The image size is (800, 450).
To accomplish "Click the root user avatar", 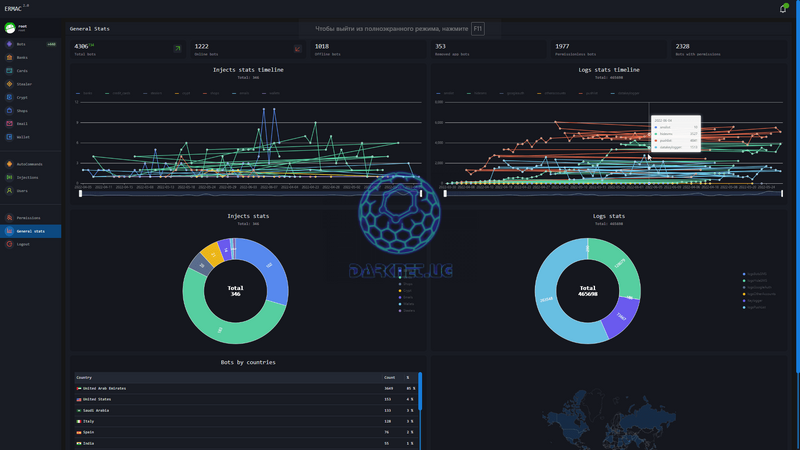I will coord(10,28).
